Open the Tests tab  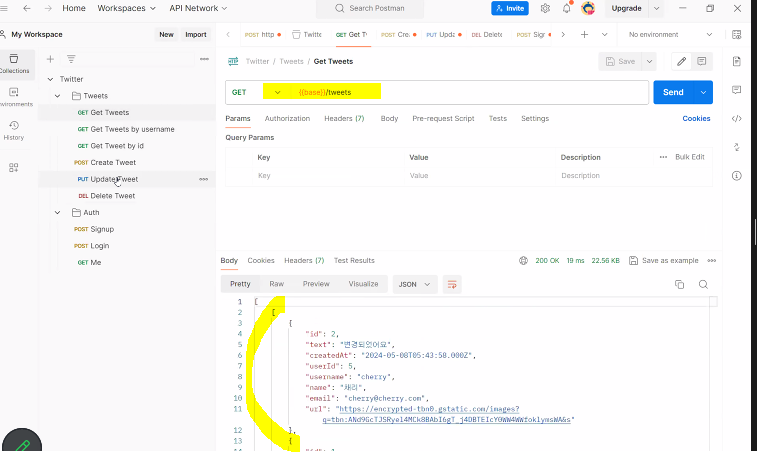[x=498, y=118]
